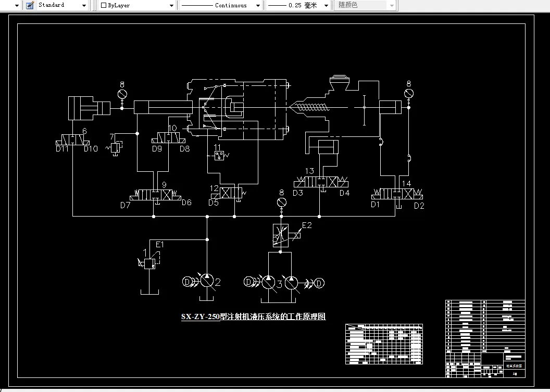Select relief valve symbol 1 near E1
550x392 pixels.
pos(149,263)
